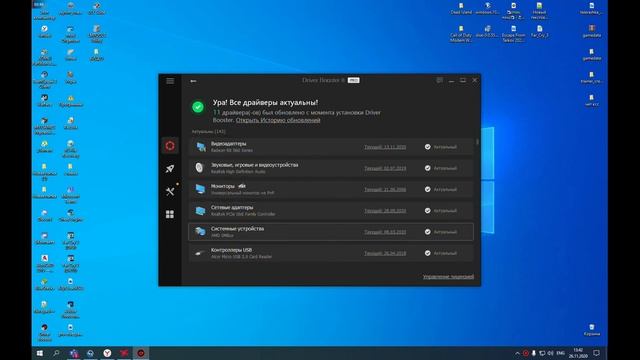The width and height of the screenshot is (640, 360).
Task: Select the Сетевые адаптеры row title
Action: [x=232, y=207]
